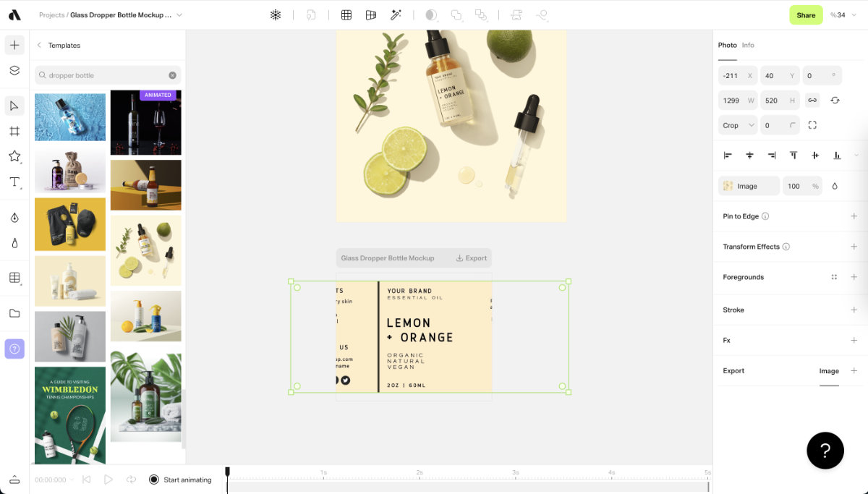Click the perspective warp grid icon
Screen dimensions: 868x494
(x=371, y=14)
